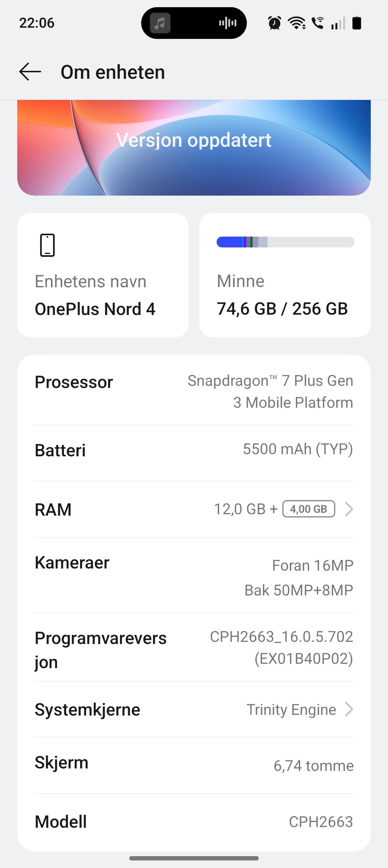This screenshot has height=868, width=388.
Task: Tap the phone device icon above Enhetens navn
Action: click(47, 245)
